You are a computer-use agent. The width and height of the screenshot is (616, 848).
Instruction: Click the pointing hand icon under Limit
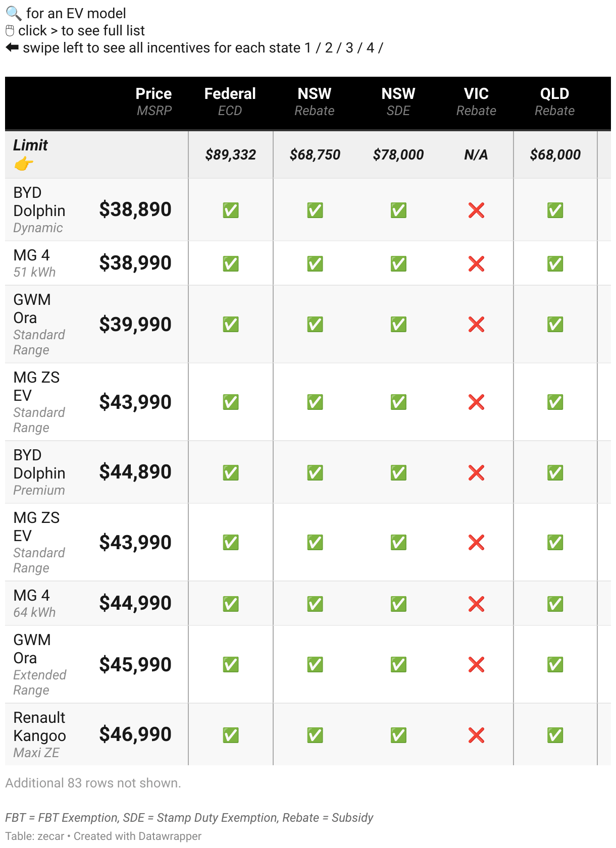(x=23, y=164)
